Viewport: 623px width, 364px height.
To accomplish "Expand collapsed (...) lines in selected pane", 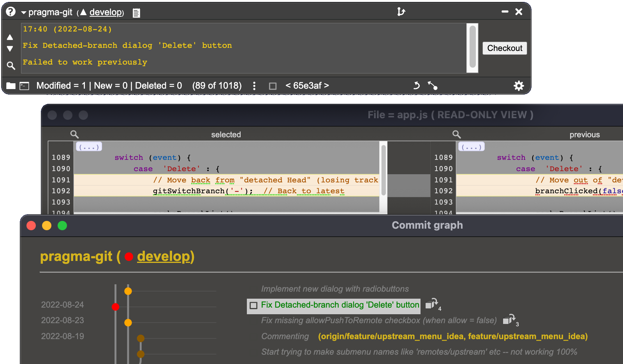I will (89, 147).
